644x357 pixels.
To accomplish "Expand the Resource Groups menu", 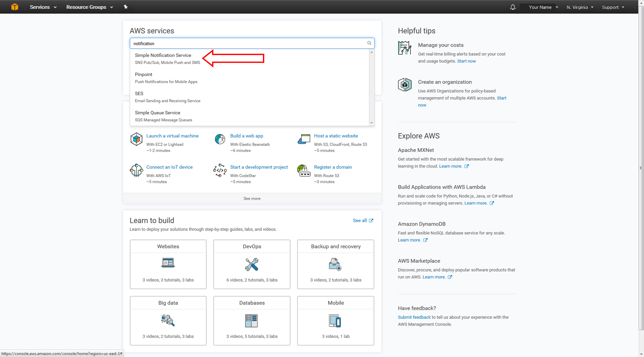I will click(90, 7).
